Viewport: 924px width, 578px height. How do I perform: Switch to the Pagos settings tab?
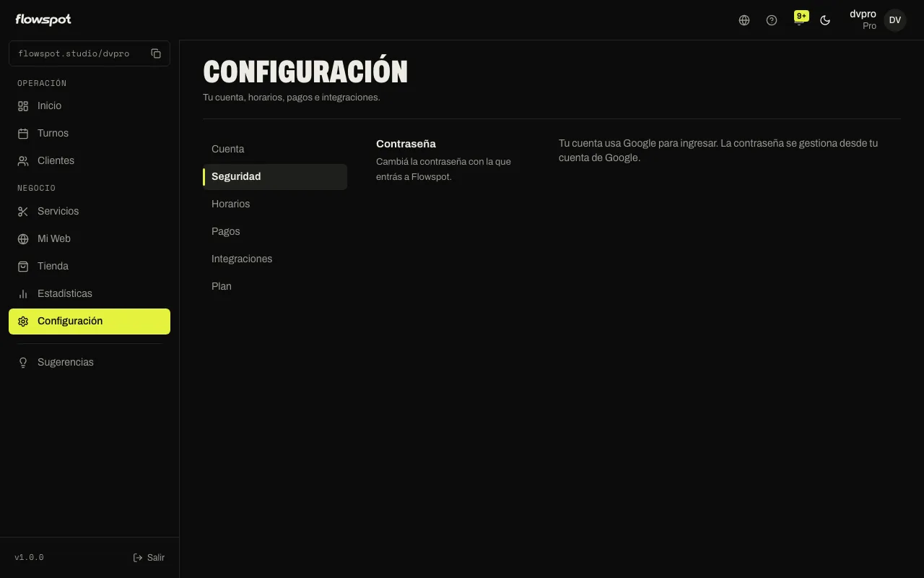(x=275, y=231)
